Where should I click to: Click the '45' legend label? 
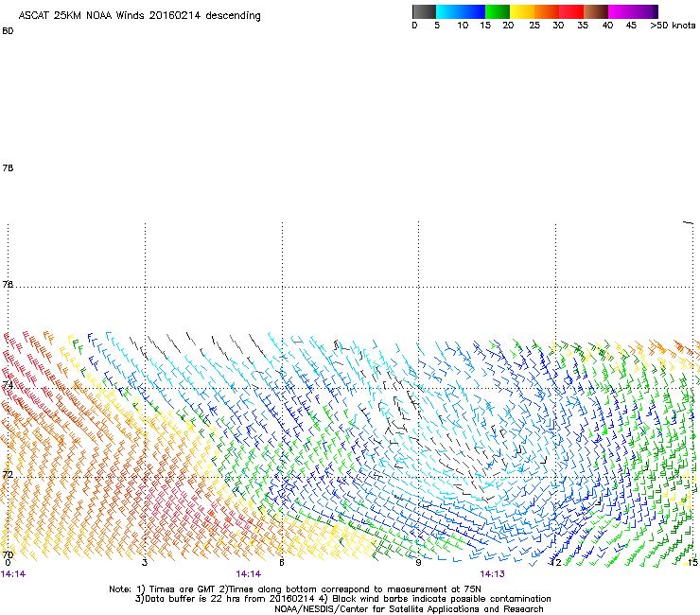tap(631, 26)
